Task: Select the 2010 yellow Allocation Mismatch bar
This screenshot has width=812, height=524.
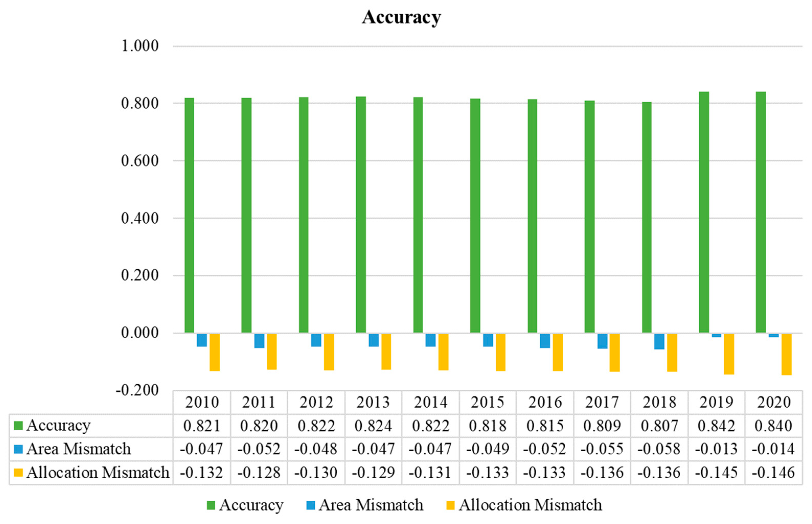Action: click(x=214, y=352)
